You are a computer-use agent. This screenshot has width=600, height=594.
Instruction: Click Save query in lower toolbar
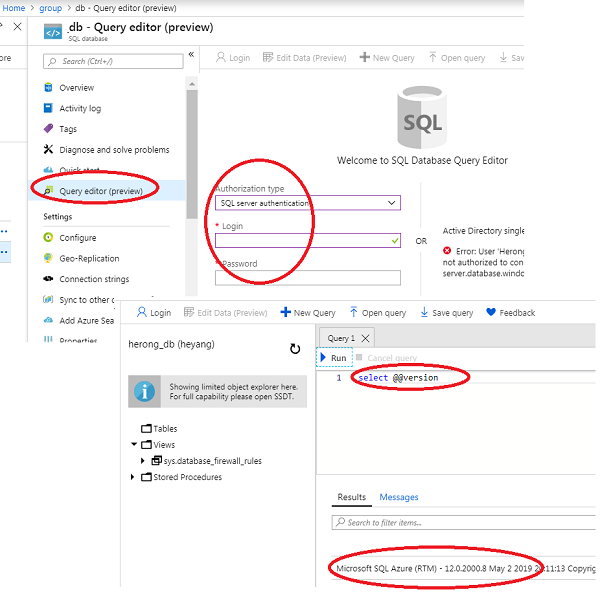pos(447,313)
